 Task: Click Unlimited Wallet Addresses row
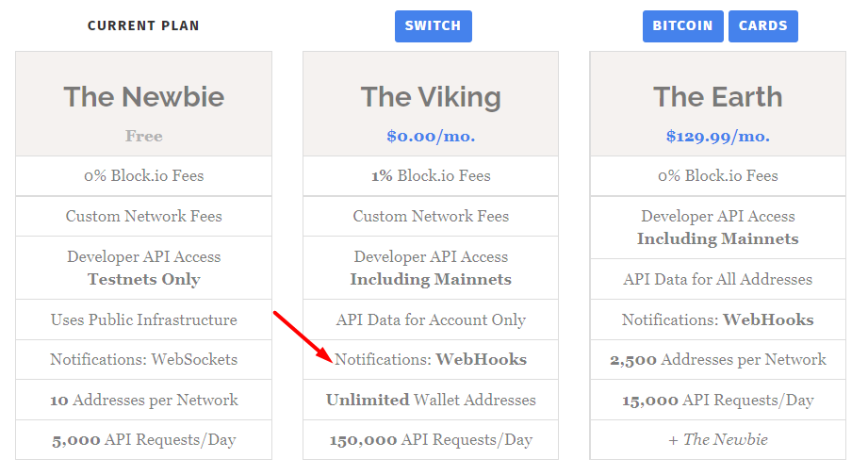(431, 400)
